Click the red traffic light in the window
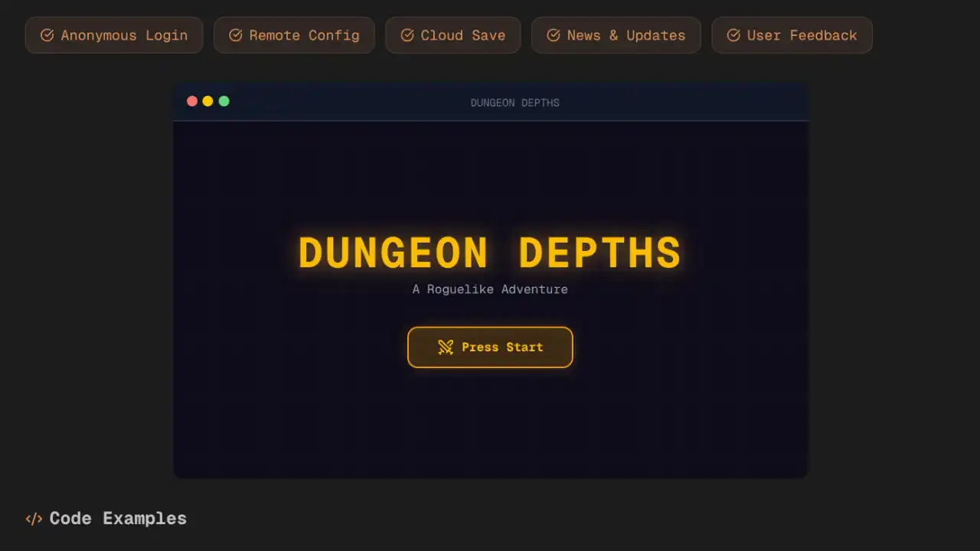Viewport: 980px width, 551px height. 192,101
